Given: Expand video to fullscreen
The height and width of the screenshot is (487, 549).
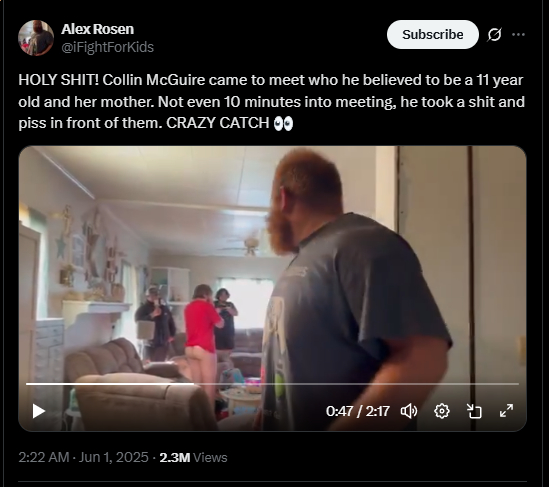Looking at the screenshot, I should (x=506, y=411).
